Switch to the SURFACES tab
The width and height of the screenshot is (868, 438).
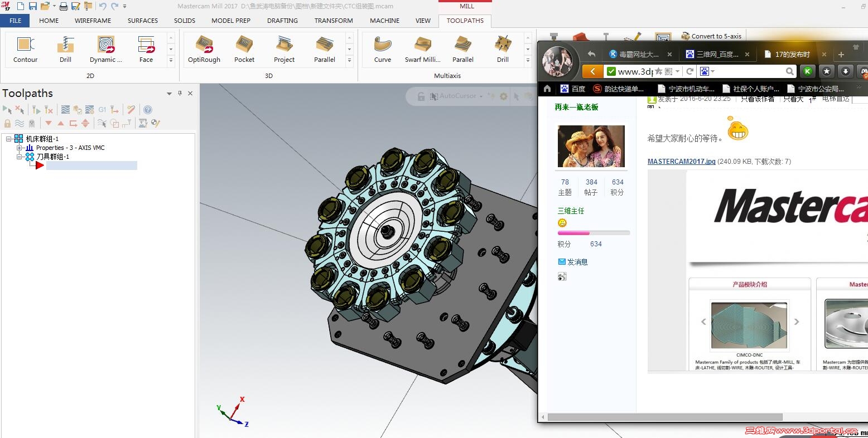143,21
